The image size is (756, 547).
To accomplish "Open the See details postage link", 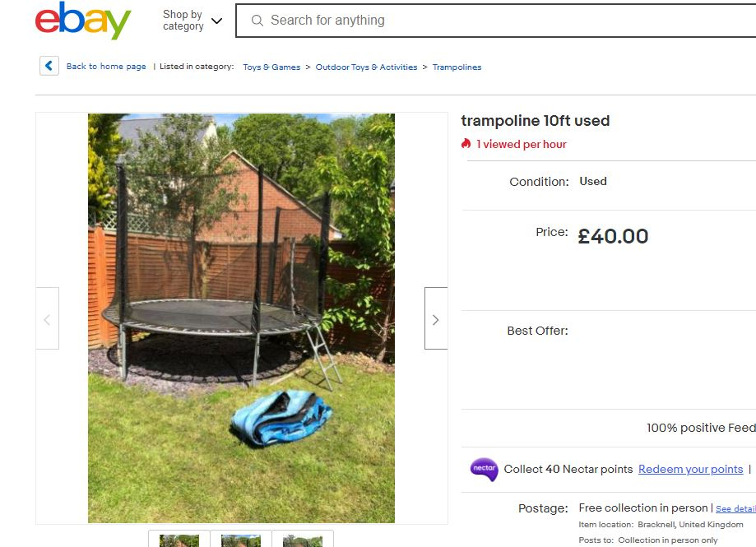I will 735,508.
